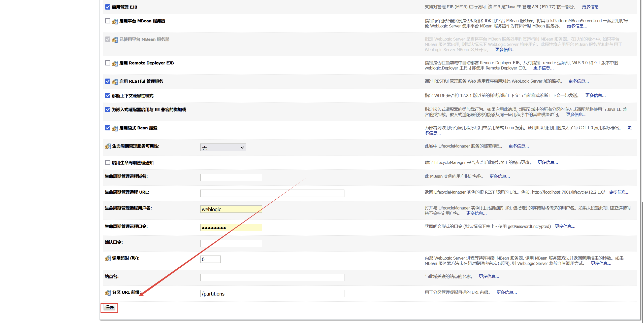Screen dimensions: 644x323
Task: Click icon beside 启用 RESTful 管理服务
Action: pyautogui.click(x=115, y=82)
